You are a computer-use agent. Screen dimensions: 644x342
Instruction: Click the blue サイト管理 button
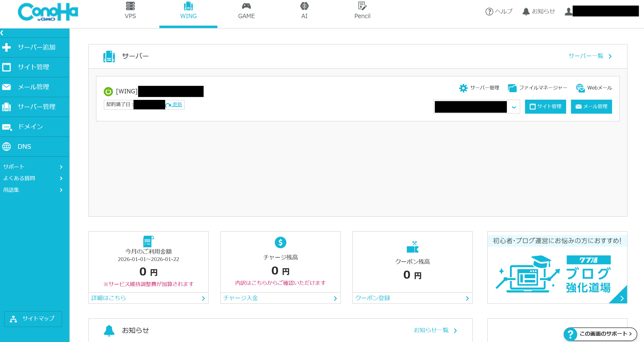click(x=545, y=106)
